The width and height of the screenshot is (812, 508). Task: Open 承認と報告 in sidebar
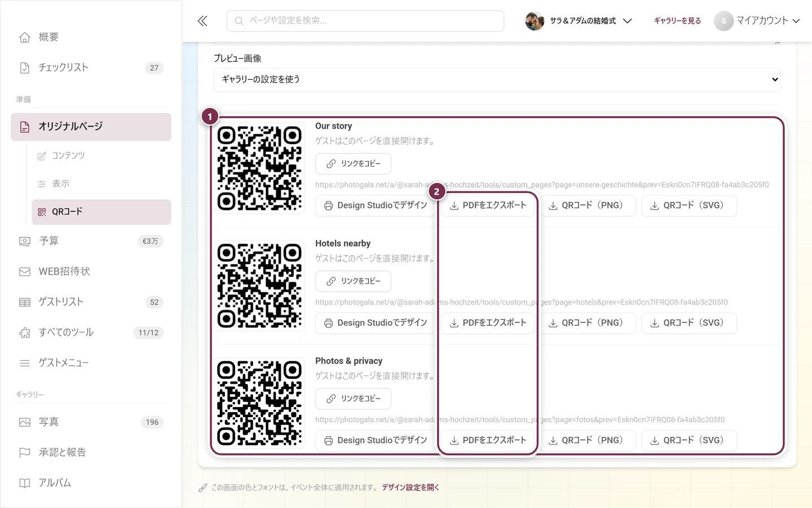pos(91,453)
